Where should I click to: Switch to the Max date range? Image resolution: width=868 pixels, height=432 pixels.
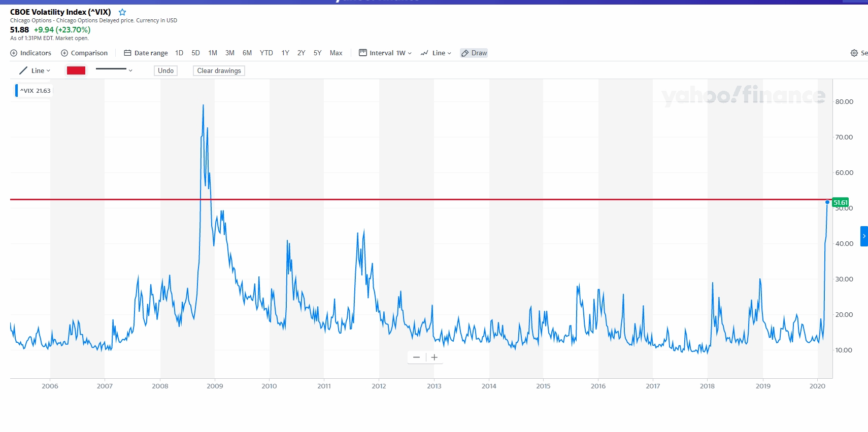coord(336,53)
